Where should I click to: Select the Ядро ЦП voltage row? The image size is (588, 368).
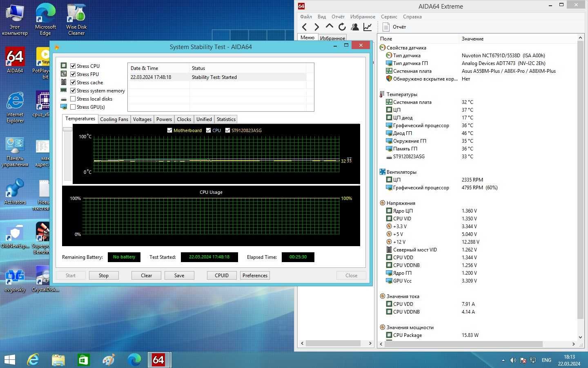tap(478, 211)
